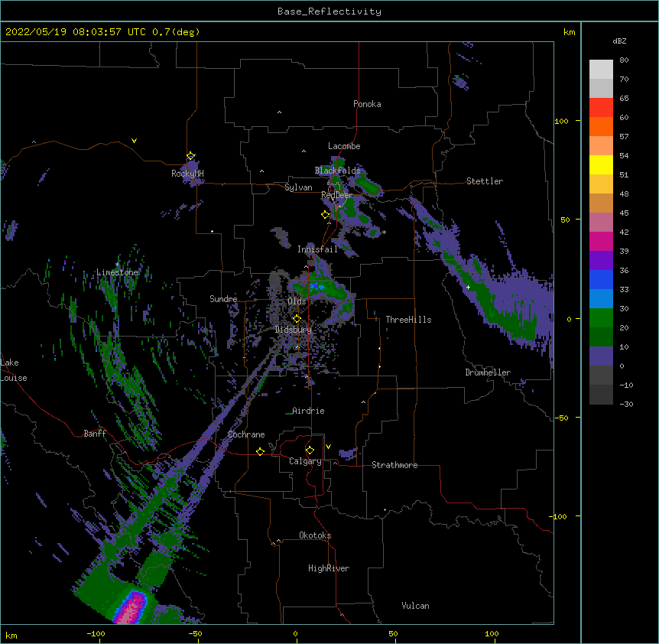Click the dBZ legend heading
Viewport: 659px width, 644px height.
coord(619,41)
